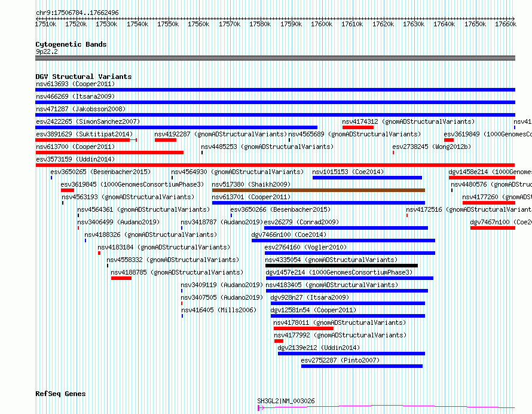Open nsv4188785 gnomAD variant label
Viewport: 532px width, 414px height.
tap(177, 272)
